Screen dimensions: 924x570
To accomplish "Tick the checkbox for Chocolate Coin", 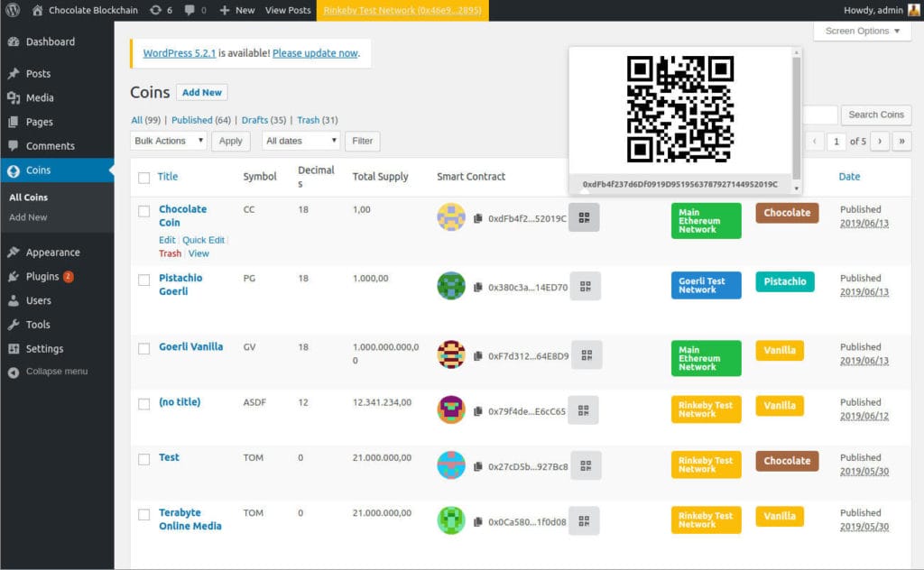I will pyautogui.click(x=143, y=211).
